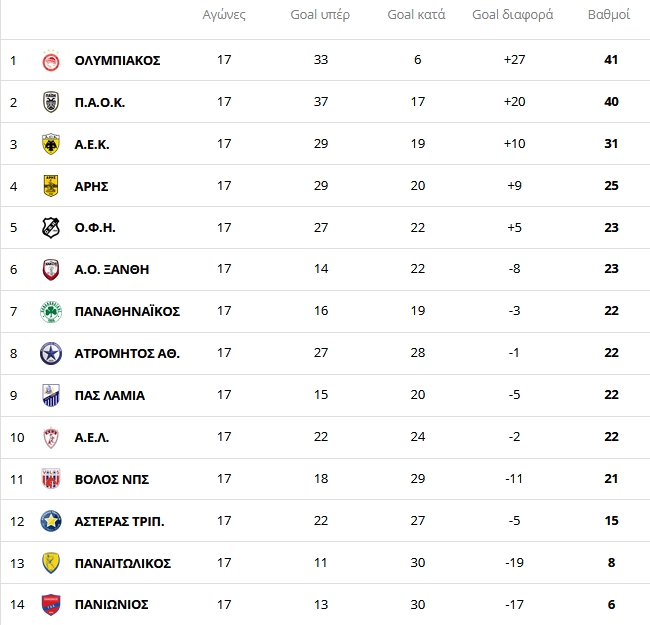Click the ΑΡΗΣ team badge
The image size is (650, 625).
click(51, 186)
